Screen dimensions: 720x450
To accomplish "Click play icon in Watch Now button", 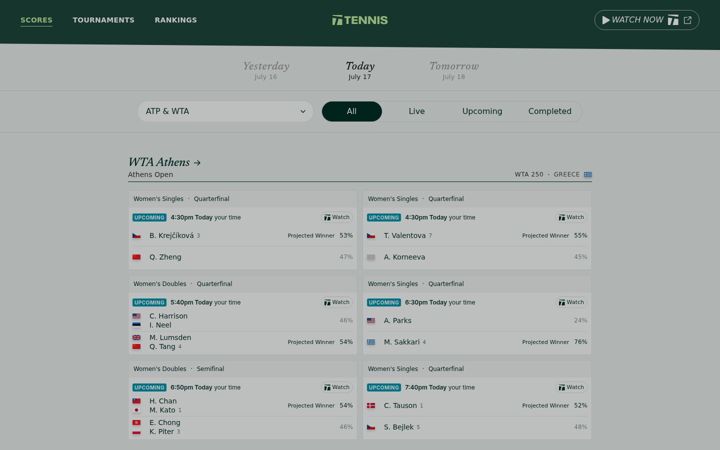I will [x=606, y=20].
